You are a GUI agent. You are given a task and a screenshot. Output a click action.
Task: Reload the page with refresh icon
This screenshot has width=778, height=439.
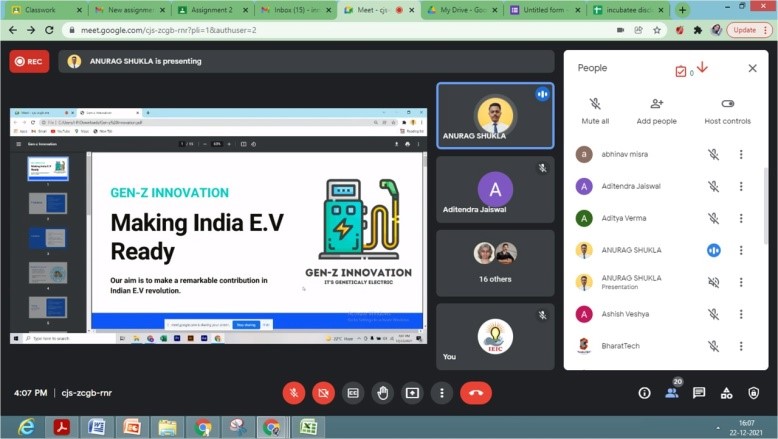tap(49, 30)
